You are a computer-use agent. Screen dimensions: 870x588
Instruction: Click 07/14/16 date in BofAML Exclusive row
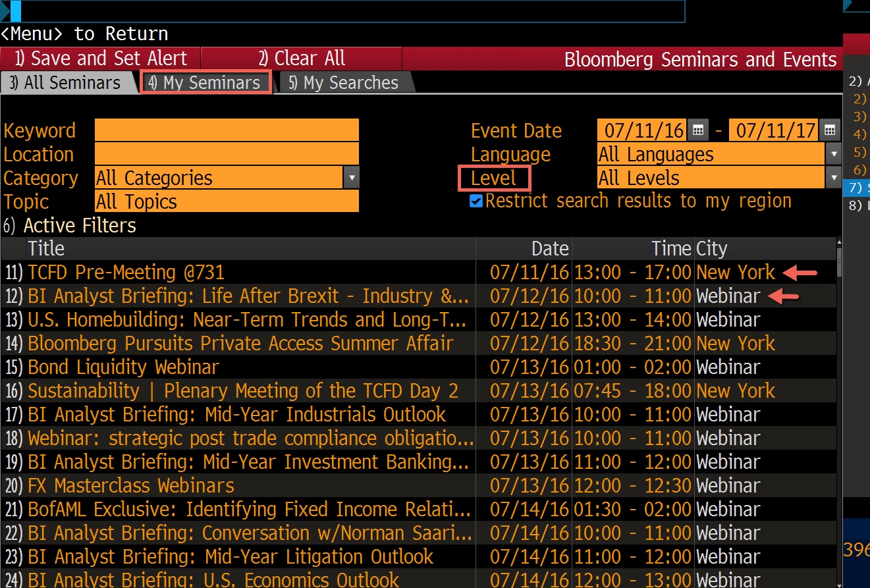[529, 509]
